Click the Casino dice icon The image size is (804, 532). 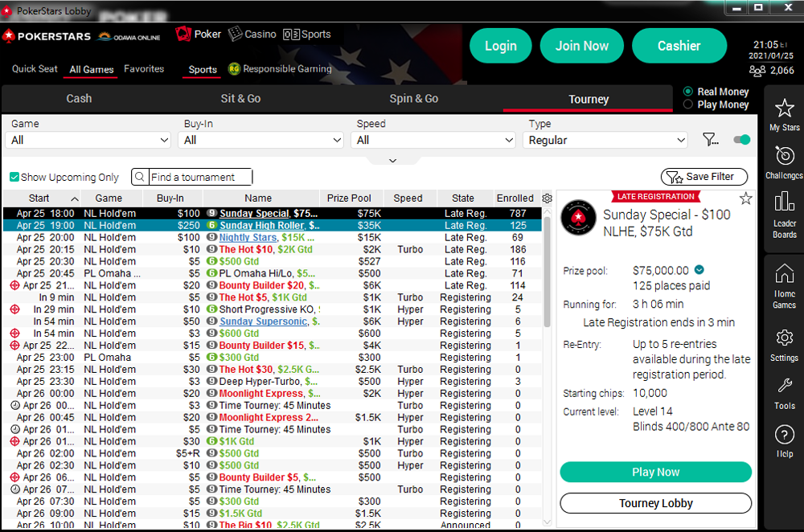click(x=235, y=35)
